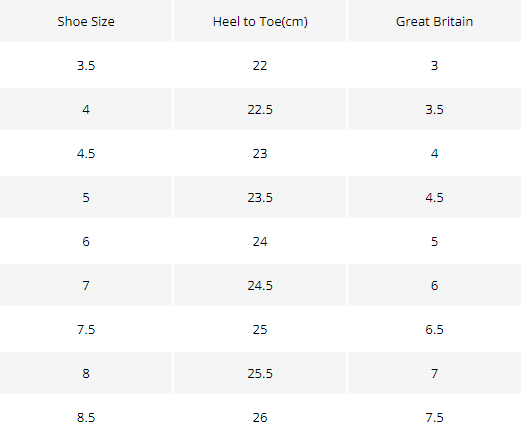Select Great Britain size 7.5 cell
This screenshot has height=437, width=521.
(434, 417)
